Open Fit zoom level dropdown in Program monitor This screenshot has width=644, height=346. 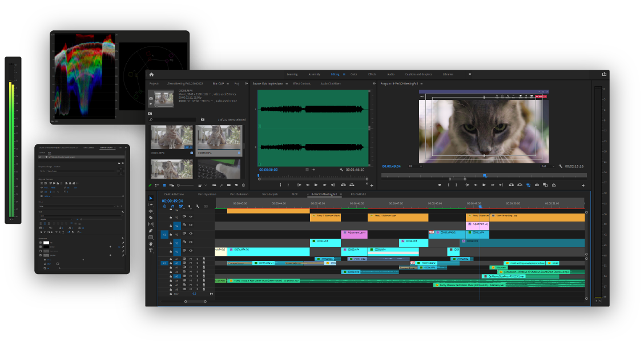click(x=415, y=166)
